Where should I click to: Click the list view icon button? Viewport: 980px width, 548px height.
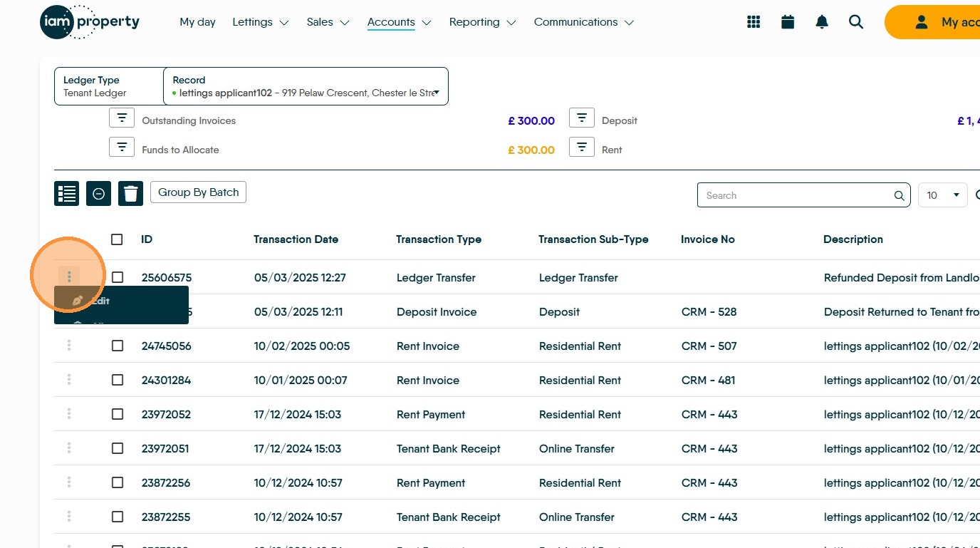[x=67, y=193]
